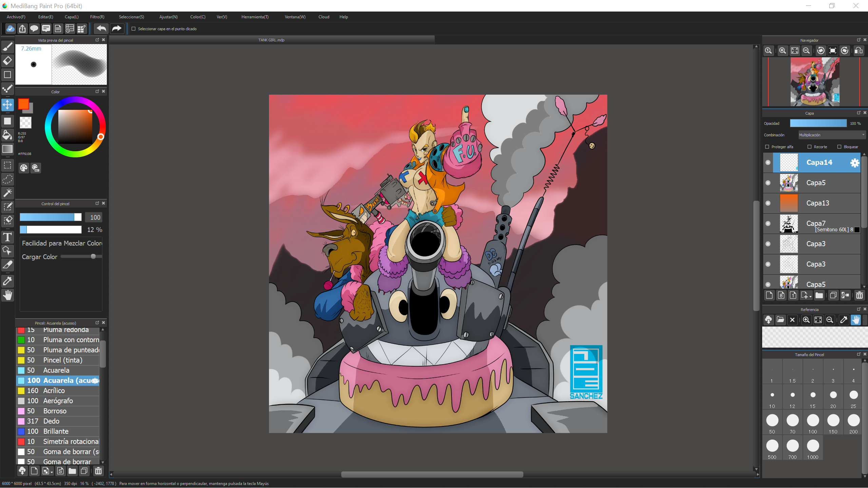Enable Proteger alfa checkbox
Viewport: 868px width, 488px height.
(767, 147)
